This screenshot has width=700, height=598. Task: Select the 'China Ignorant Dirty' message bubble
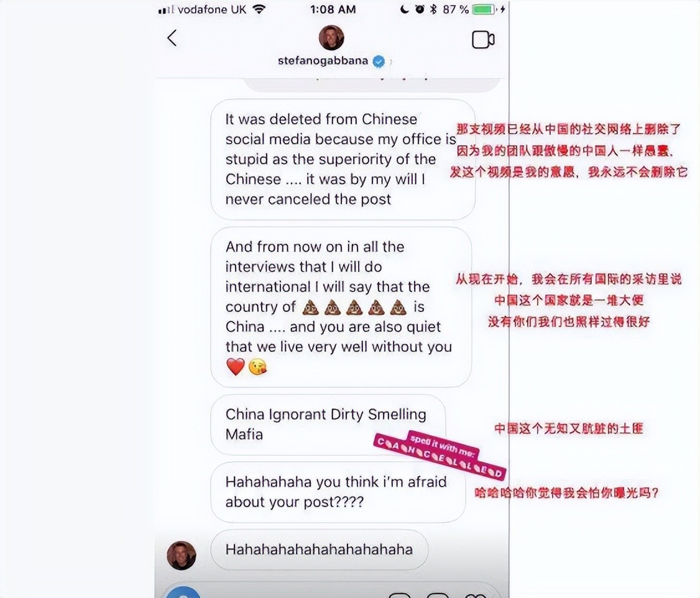328,425
